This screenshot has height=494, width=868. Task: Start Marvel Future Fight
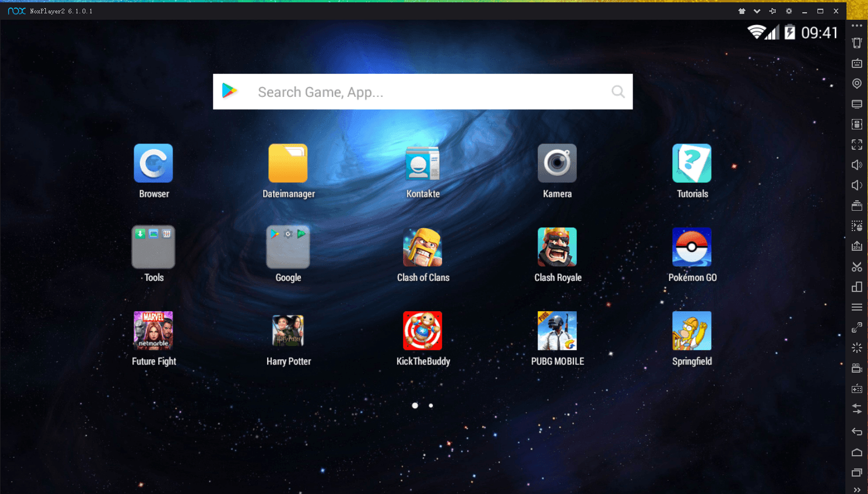153,330
